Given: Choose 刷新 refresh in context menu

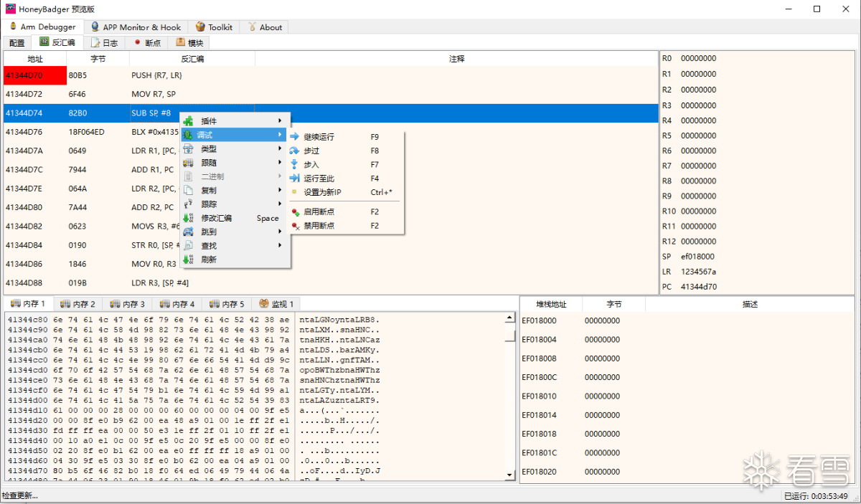Looking at the screenshot, I should [x=235, y=260].
